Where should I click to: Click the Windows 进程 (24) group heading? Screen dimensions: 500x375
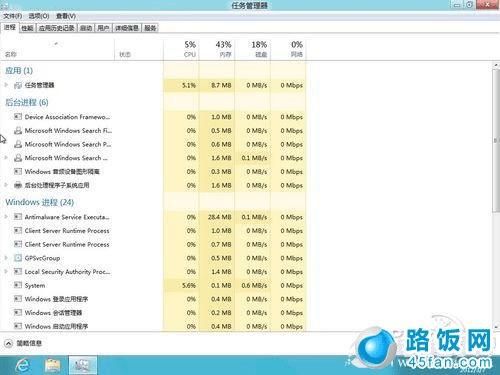pos(40,202)
